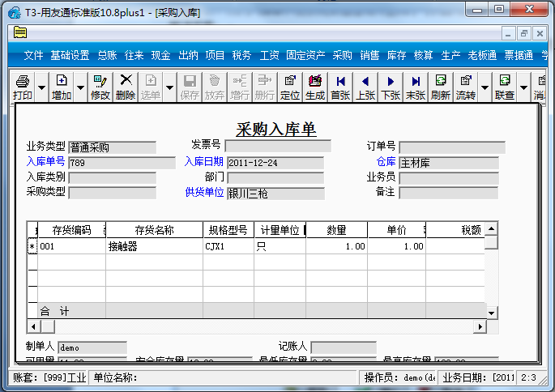The width and height of the screenshot is (555, 392).
Task: Open the 基础设置 menu
Action: click(70, 55)
